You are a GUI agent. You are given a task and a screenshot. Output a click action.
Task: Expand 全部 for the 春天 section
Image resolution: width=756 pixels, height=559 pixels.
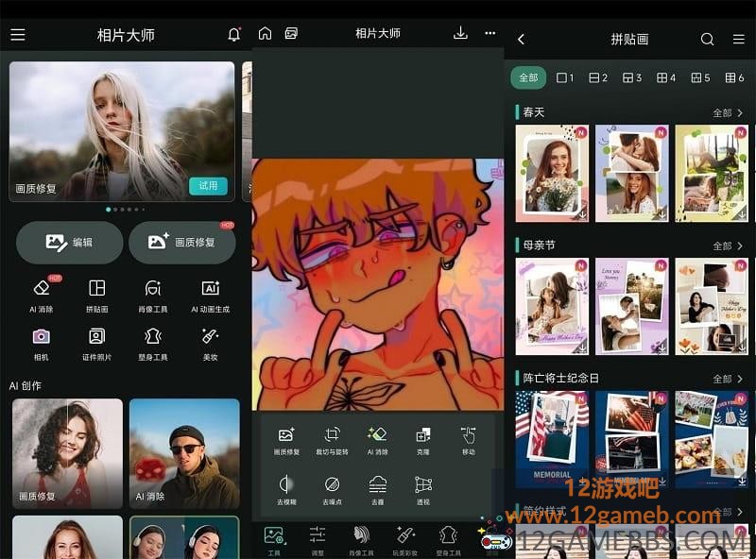click(728, 112)
